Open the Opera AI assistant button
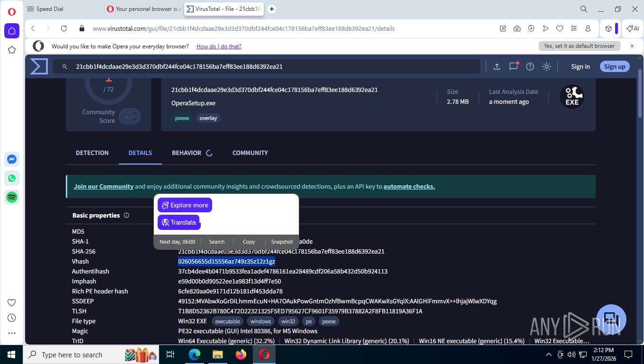The width and height of the screenshot is (644, 364). point(633,28)
